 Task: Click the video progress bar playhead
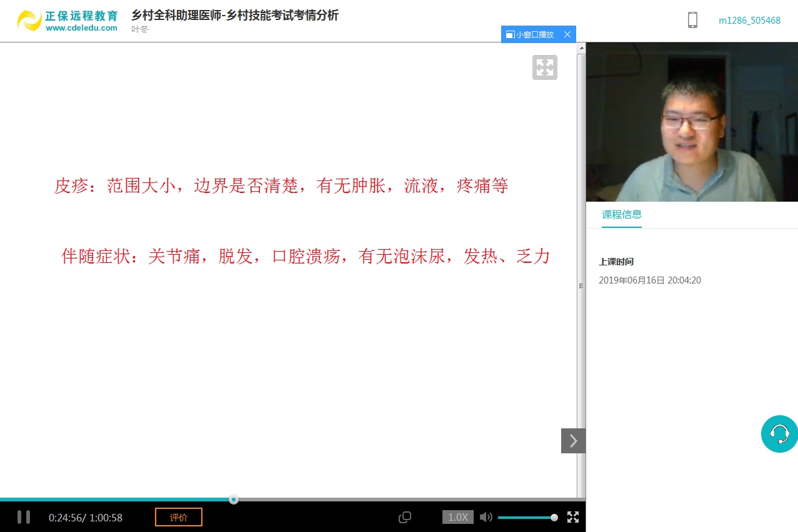pos(233,500)
